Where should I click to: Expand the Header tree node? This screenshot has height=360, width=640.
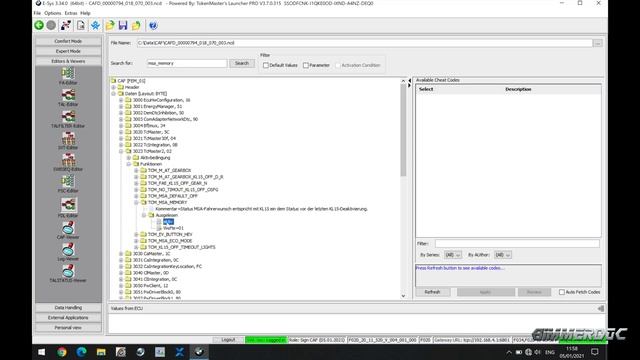tap(114, 87)
